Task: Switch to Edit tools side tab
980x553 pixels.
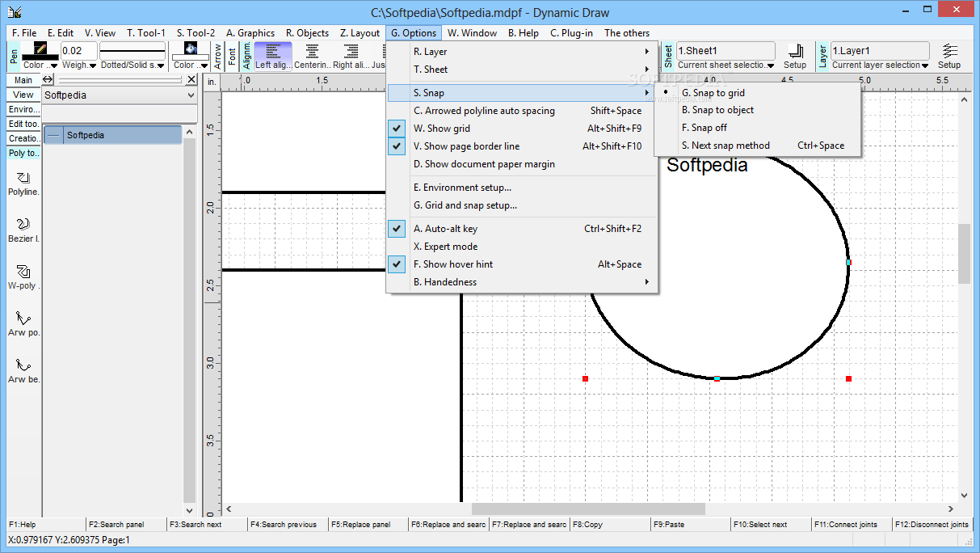Action: pos(23,124)
